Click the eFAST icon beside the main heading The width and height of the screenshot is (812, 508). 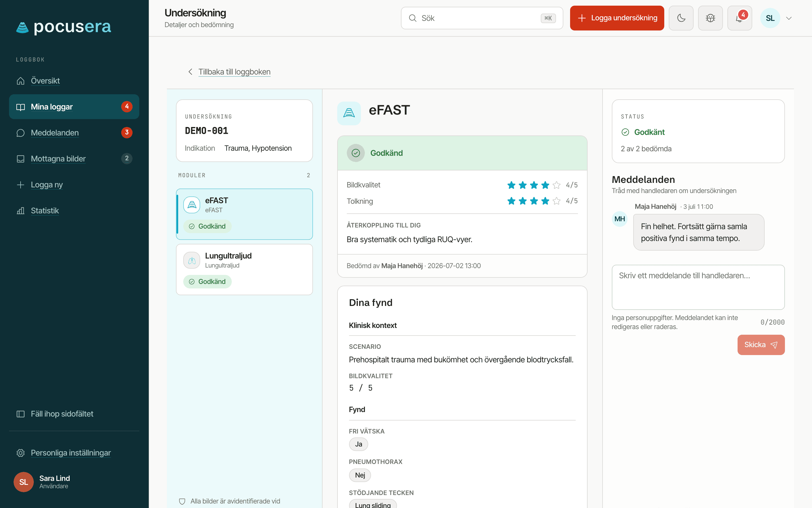(x=349, y=113)
